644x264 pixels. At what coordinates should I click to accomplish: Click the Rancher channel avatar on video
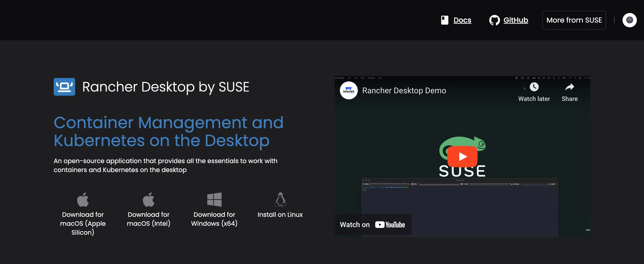click(349, 91)
